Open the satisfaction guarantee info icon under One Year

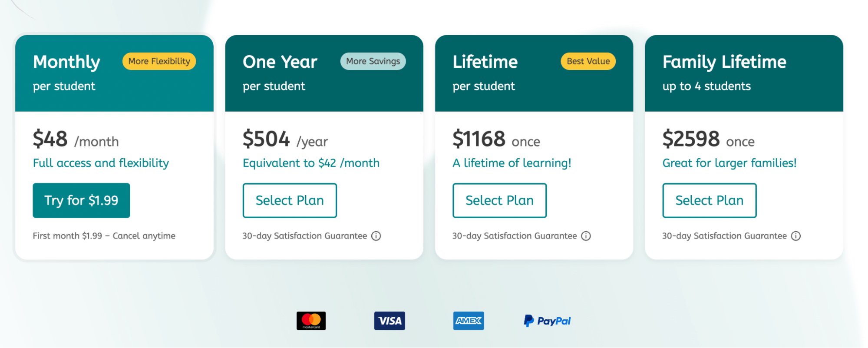(x=376, y=236)
